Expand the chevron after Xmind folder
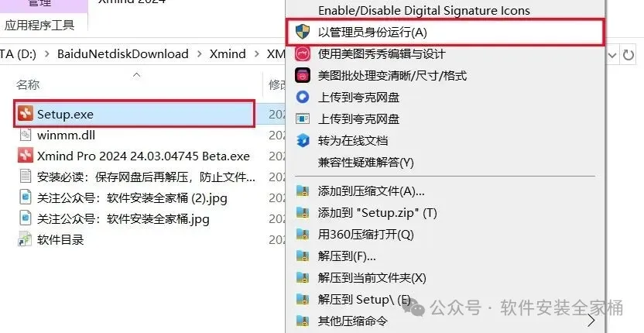Viewport: 644px width, 333px height. click(x=257, y=54)
